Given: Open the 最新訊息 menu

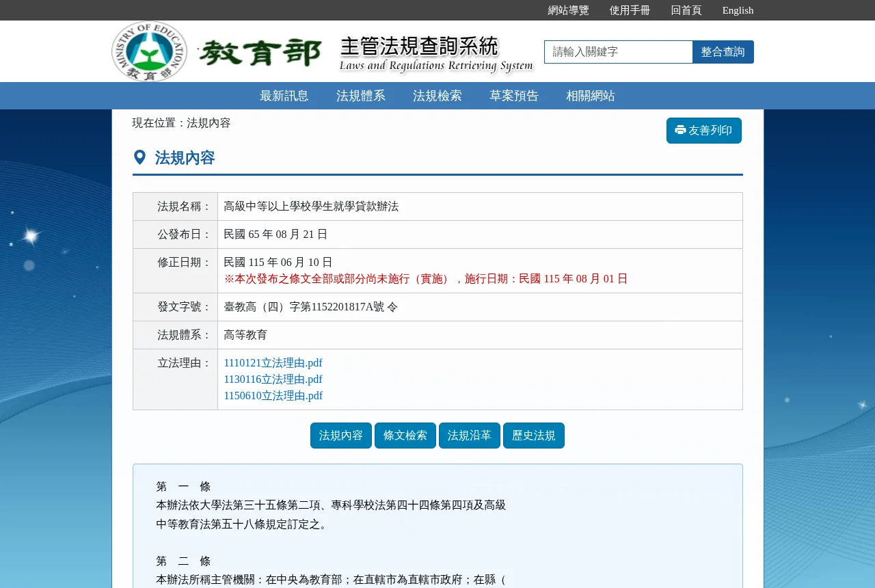Looking at the screenshot, I should pos(284,96).
